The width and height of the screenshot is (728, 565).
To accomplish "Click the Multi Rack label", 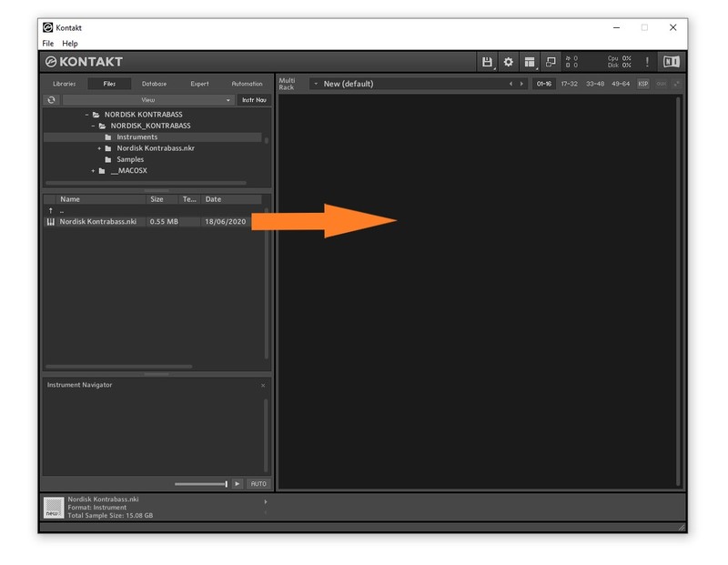I will [287, 84].
